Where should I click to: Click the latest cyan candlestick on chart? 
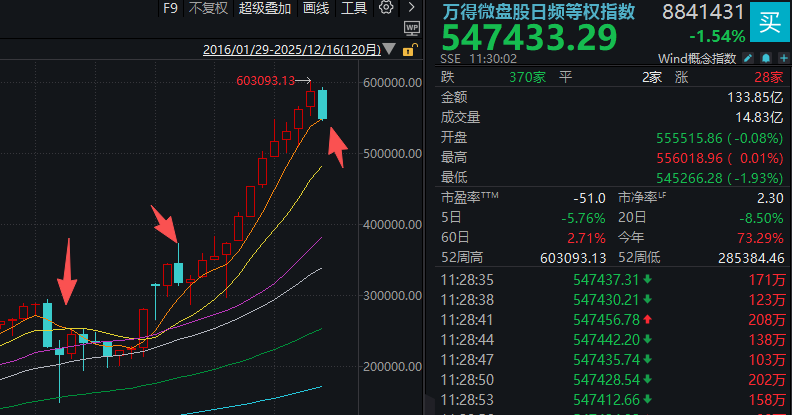(322, 104)
